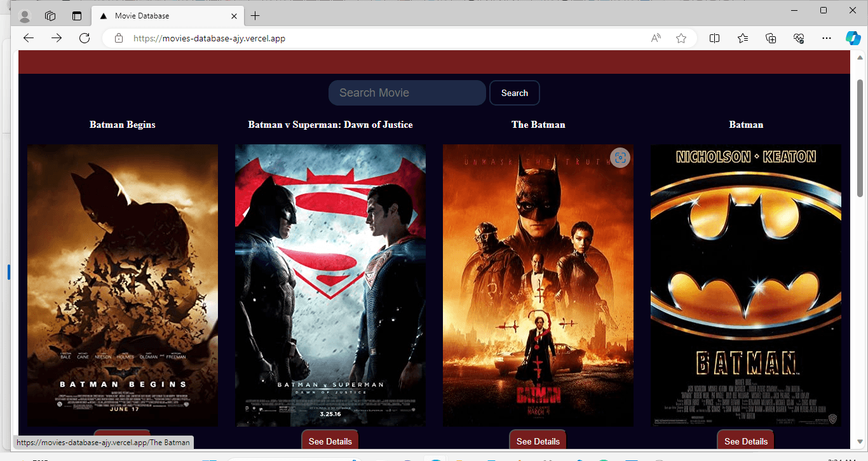See Details for Batman v Superman
The width and height of the screenshot is (868, 461).
tap(330, 440)
